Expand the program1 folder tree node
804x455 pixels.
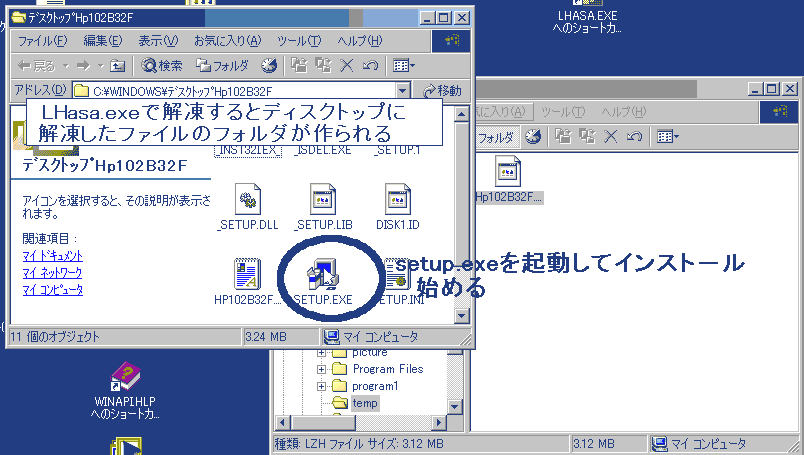[322, 386]
